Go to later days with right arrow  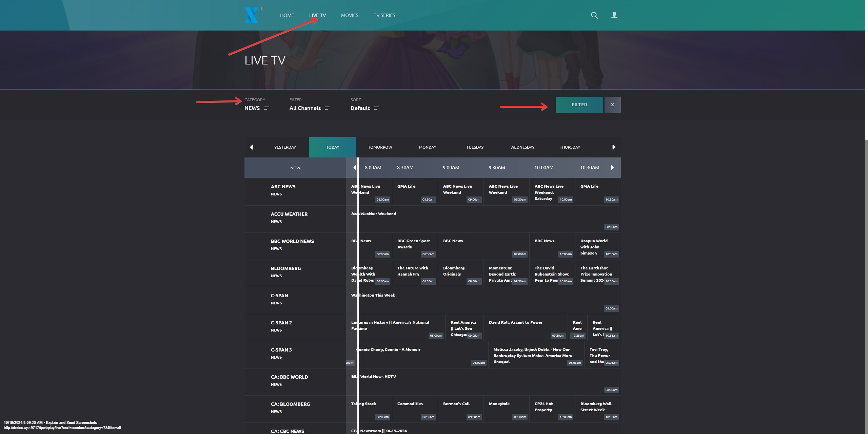click(x=614, y=147)
